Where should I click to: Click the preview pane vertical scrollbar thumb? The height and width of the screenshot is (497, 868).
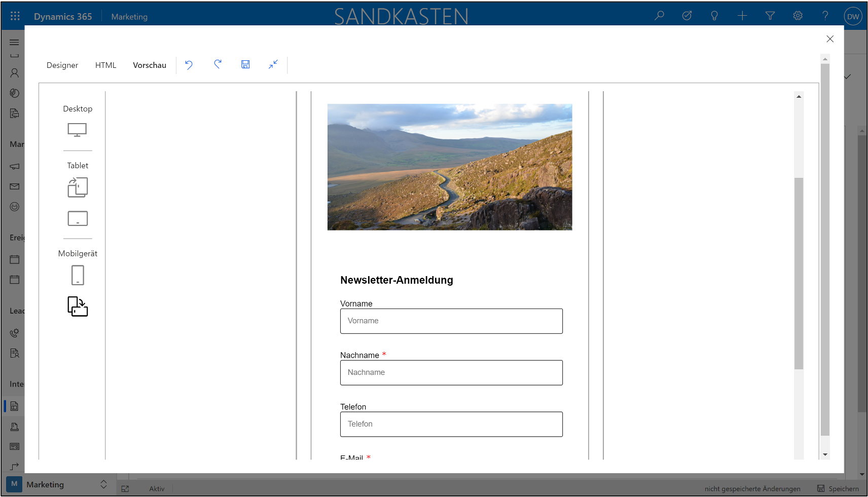(x=799, y=274)
